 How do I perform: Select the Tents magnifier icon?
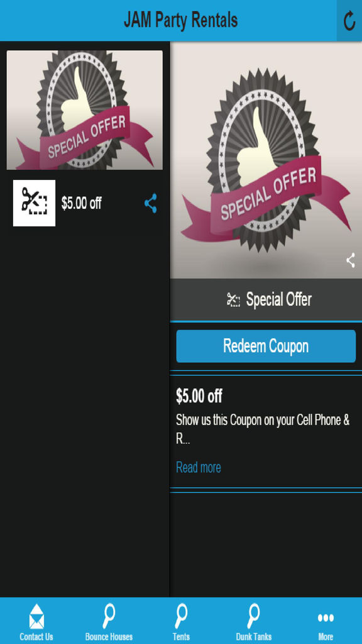tap(181, 616)
